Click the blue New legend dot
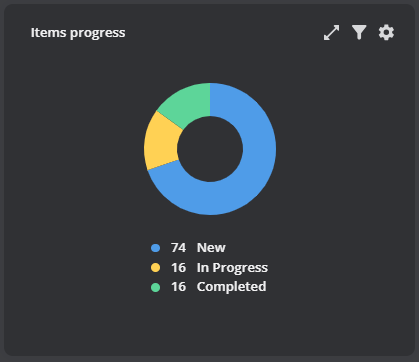The height and width of the screenshot is (362, 419). click(155, 248)
